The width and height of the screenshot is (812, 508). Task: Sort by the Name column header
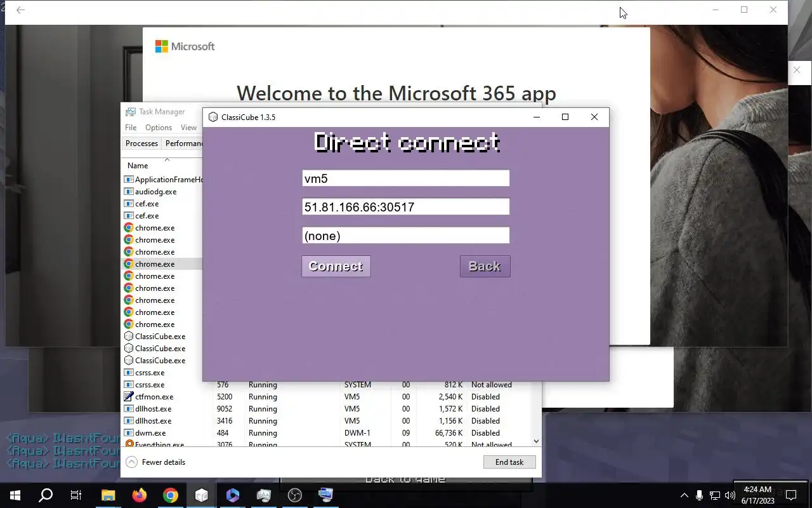(138, 166)
